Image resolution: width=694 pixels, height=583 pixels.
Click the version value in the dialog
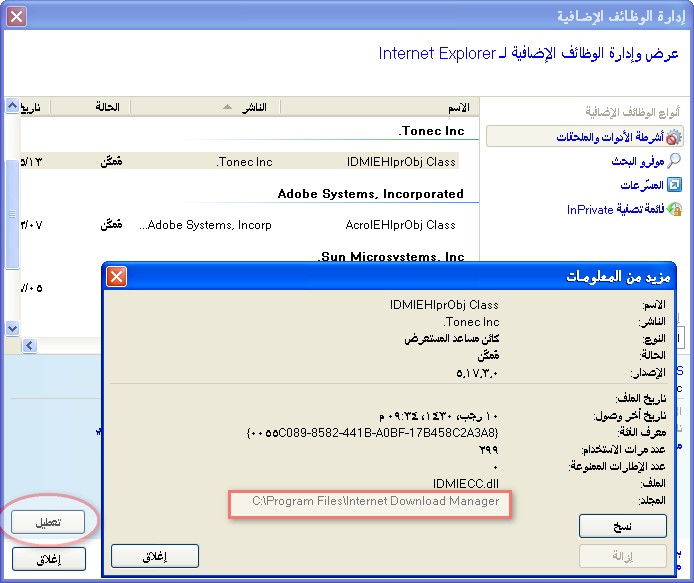point(477,374)
